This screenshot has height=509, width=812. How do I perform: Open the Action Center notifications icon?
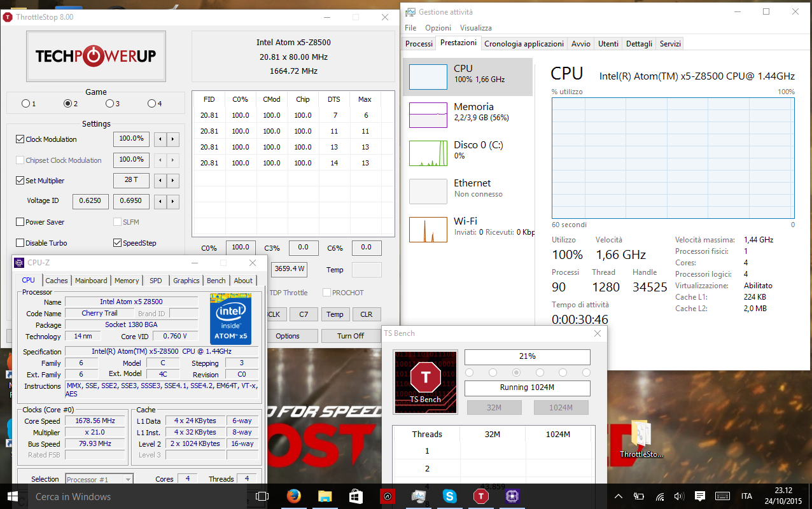tap(700, 496)
